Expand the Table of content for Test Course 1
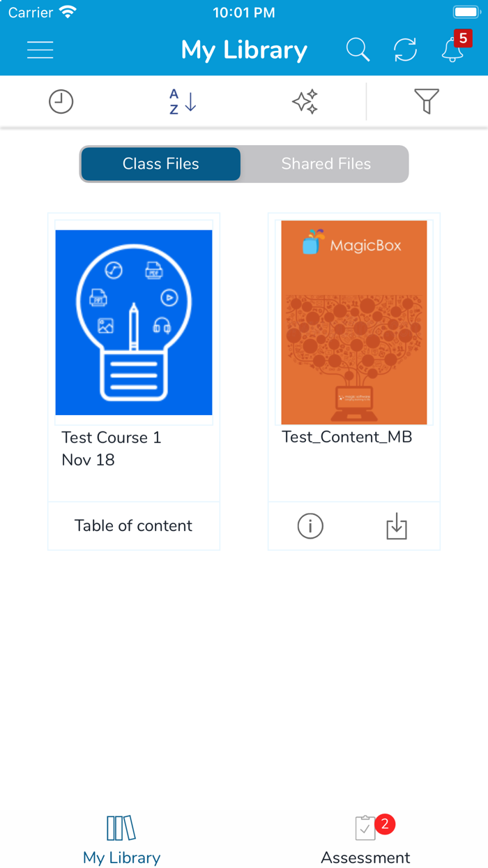This screenshot has width=488, height=868. pos(133,525)
